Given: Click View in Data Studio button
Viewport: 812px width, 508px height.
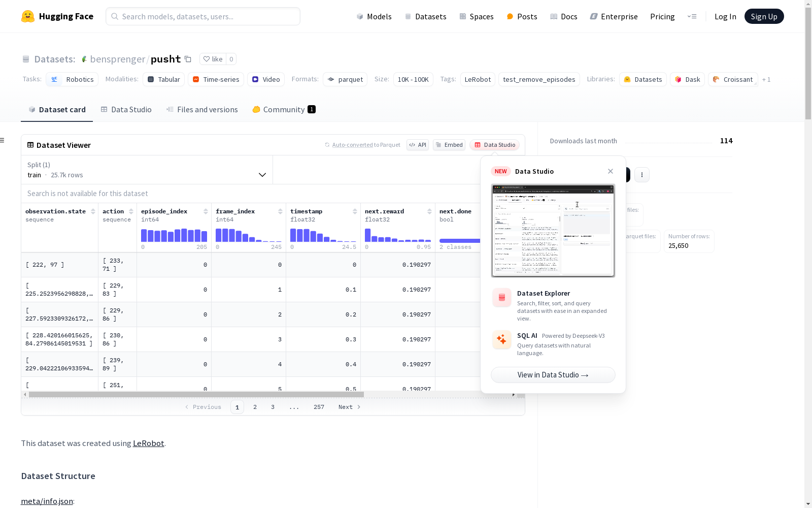Looking at the screenshot, I should pos(553,375).
